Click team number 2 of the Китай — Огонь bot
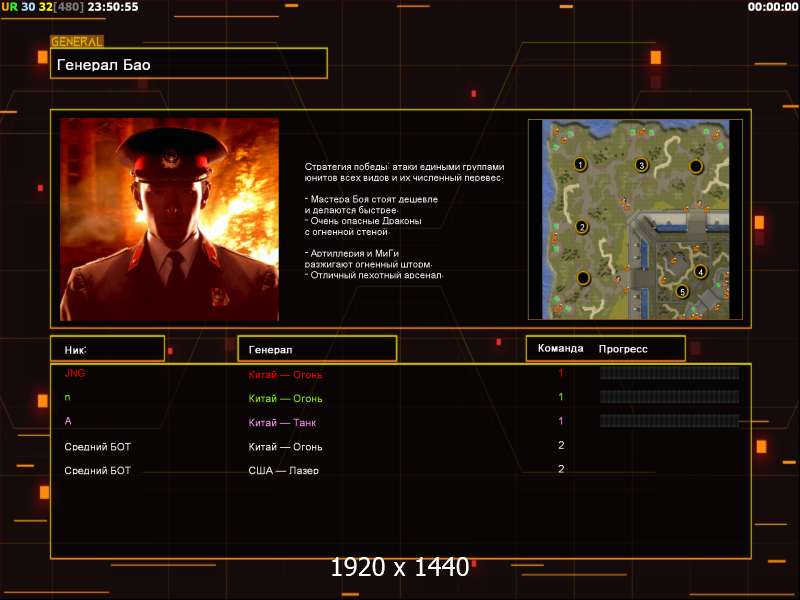Screen dimensions: 800x600 pos(561,445)
